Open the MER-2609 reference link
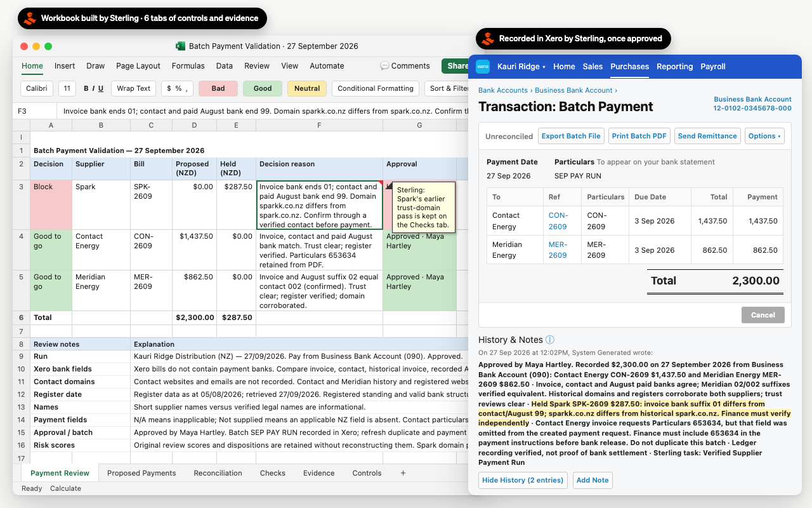The width and height of the screenshot is (812, 508). 558,250
